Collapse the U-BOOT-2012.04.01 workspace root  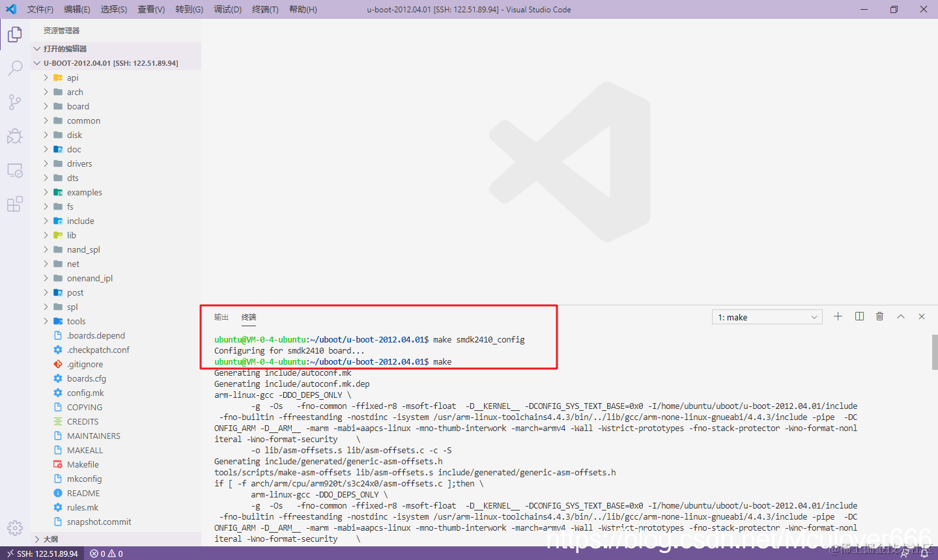(116, 63)
